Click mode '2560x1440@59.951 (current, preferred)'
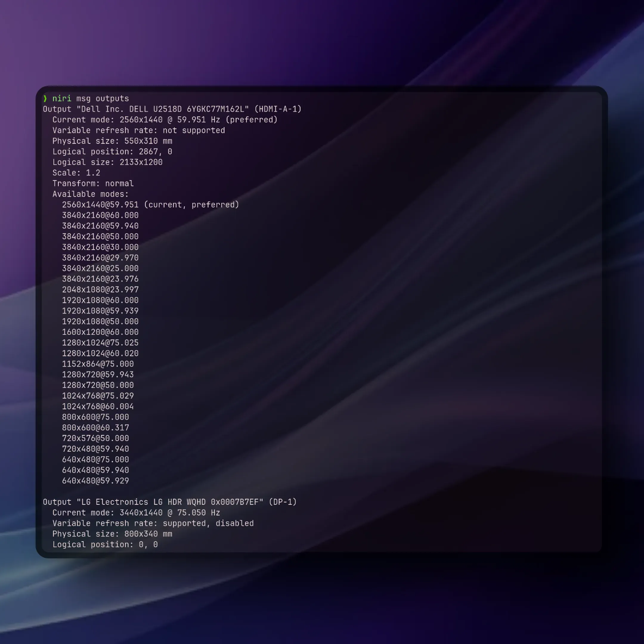Viewport: 644px width, 644px height. tap(151, 205)
